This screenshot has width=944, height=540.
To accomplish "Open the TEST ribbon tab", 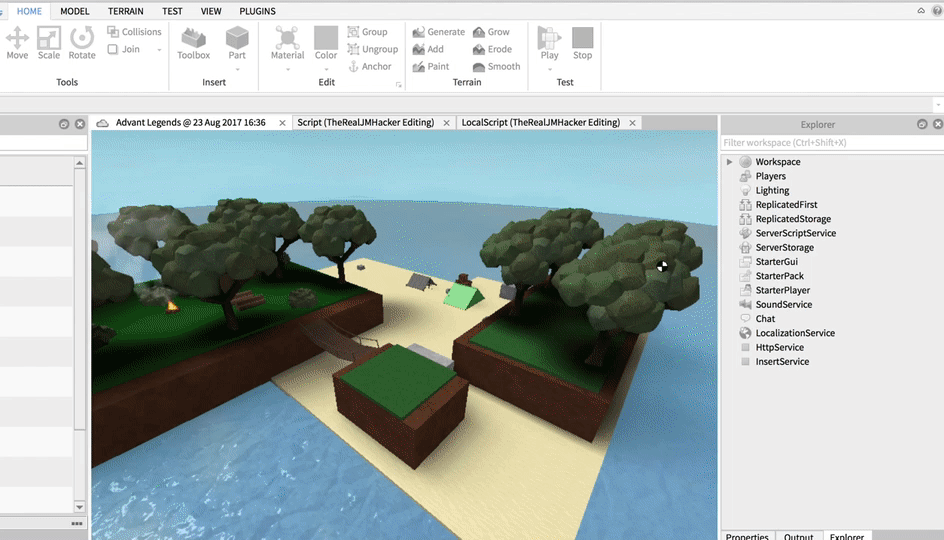I will pos(172,11).
